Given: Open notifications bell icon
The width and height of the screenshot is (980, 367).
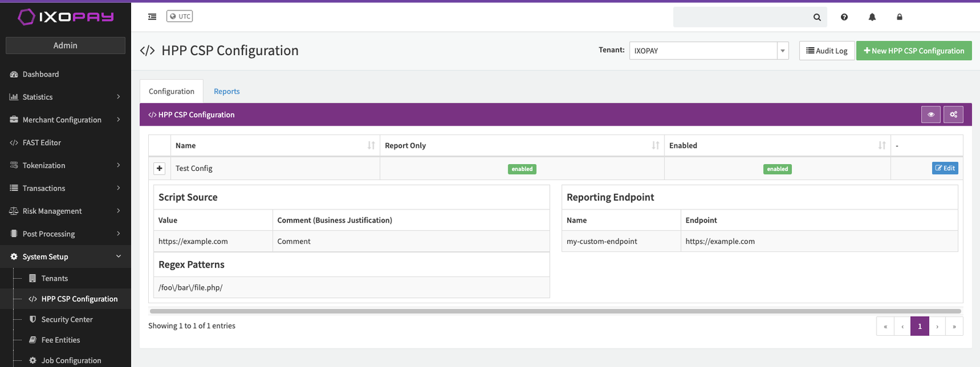Looking at the screenshot, I should (872, 17).
